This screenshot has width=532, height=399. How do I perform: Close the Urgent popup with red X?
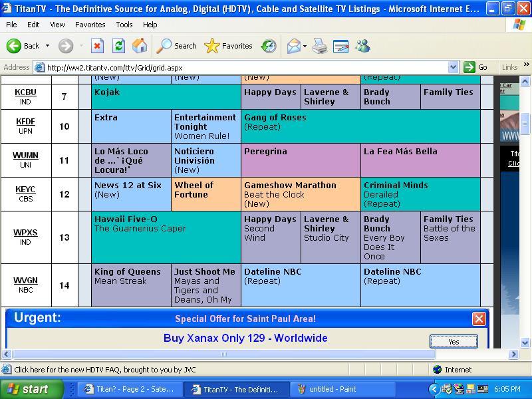(479, 319)
